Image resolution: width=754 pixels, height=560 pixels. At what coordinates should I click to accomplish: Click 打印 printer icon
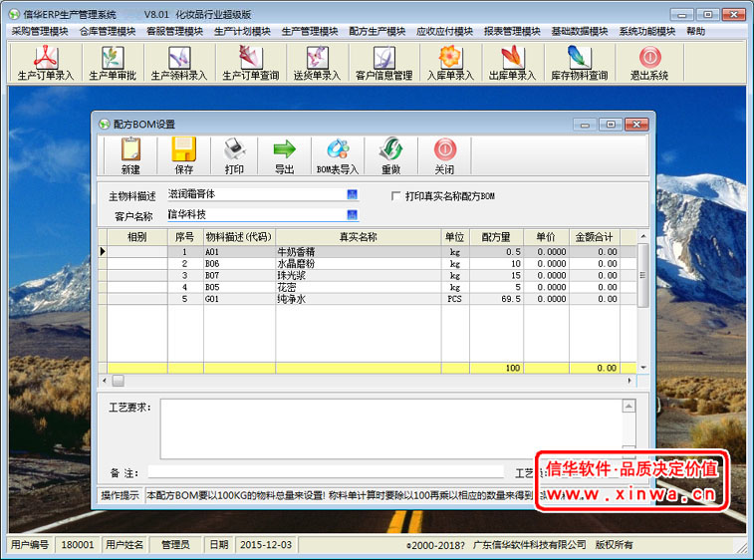coord(234,155)
